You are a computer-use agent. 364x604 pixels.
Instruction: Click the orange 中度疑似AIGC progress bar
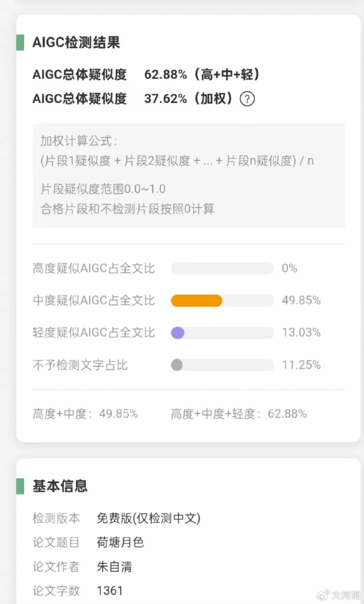[x=196, y=300]
